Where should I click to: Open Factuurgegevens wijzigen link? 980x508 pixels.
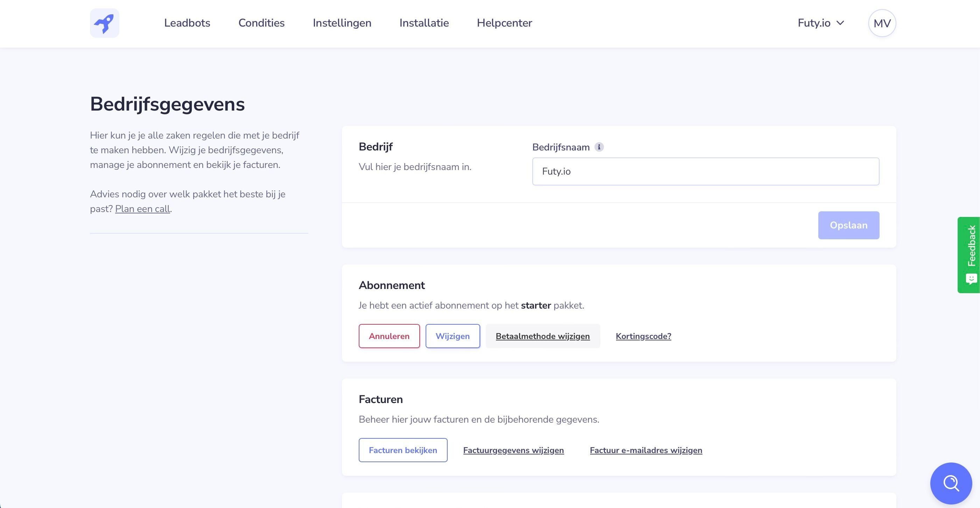513,450
